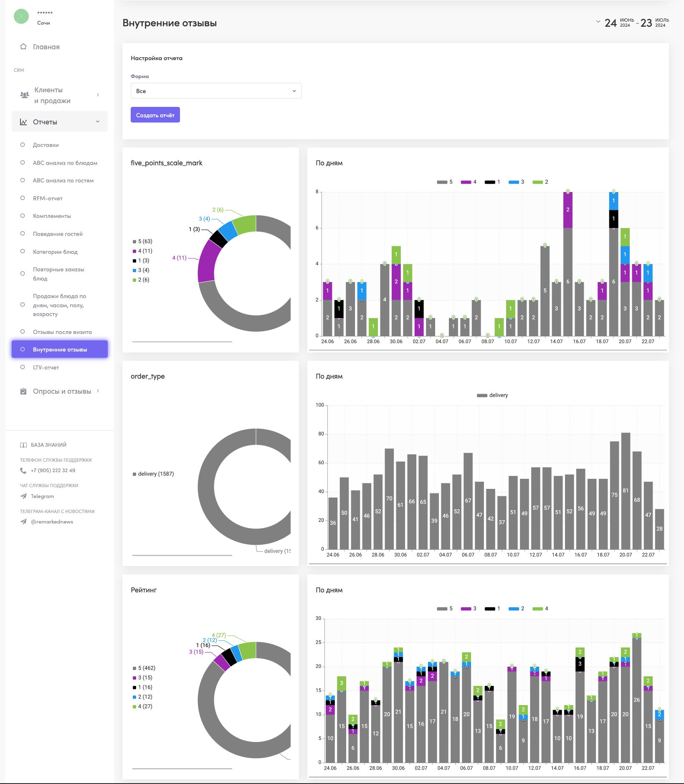The height and width of the screenshot is (784, 684).
Task: Open the Форма dropdown showing Все
Action: (216, 91)
